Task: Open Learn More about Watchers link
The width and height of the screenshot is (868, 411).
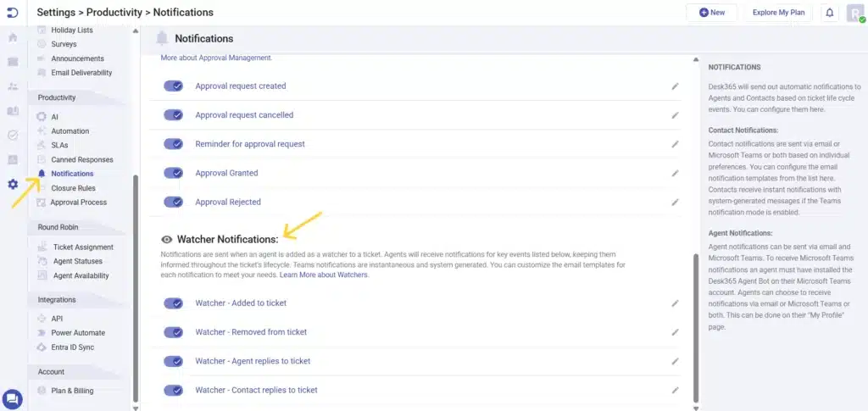Action: pos(324,275)
